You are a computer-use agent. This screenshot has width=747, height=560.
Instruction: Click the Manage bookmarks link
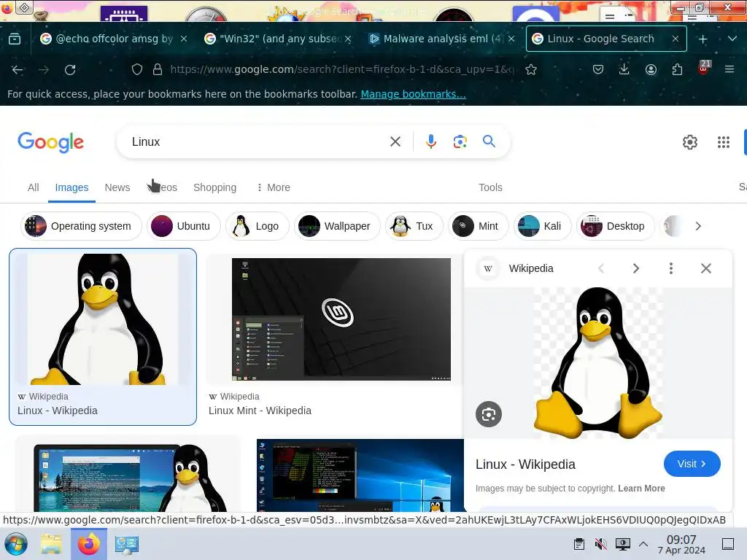[x=413, y=94]
